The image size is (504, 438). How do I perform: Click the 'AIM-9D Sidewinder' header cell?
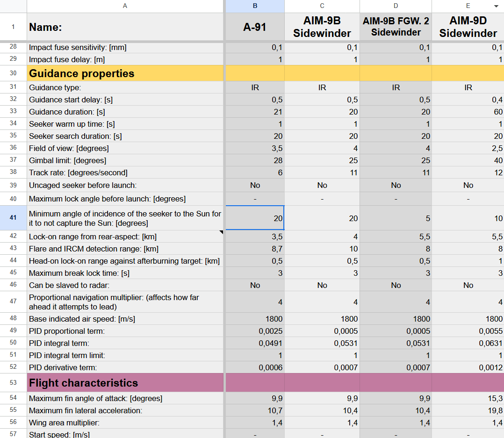468,27
